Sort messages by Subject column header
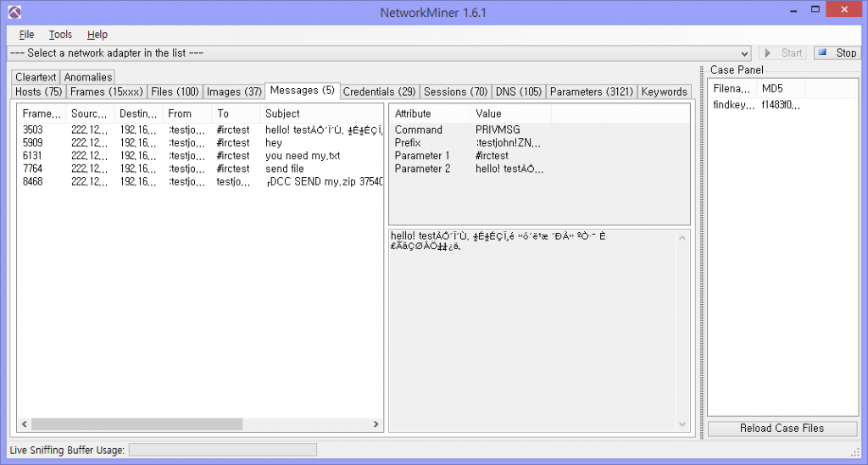The image size is (868, 465). click(x=321, y=113)
